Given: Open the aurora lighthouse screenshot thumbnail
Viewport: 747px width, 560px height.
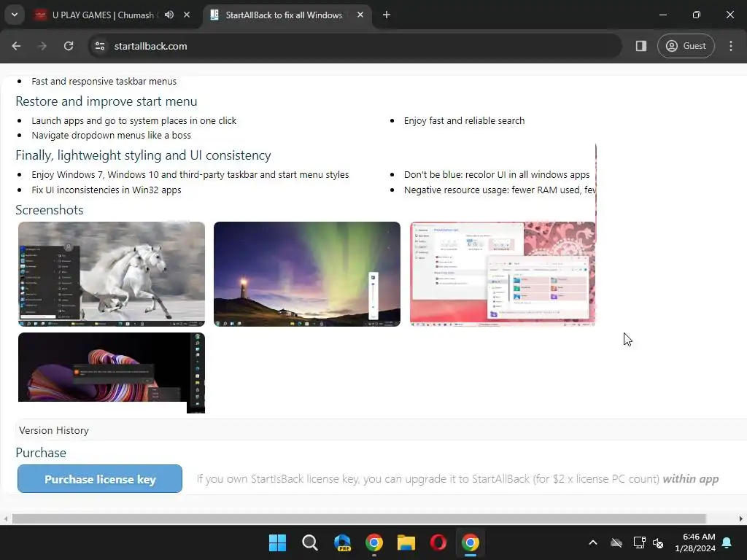Looking at the screenshot, I should point(307,274).
